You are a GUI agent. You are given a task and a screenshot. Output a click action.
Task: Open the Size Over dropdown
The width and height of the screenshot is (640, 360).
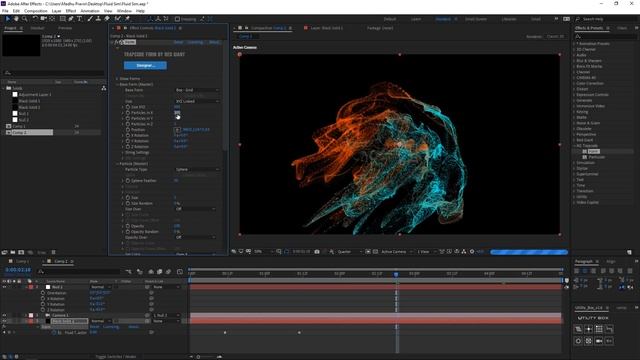196,209
